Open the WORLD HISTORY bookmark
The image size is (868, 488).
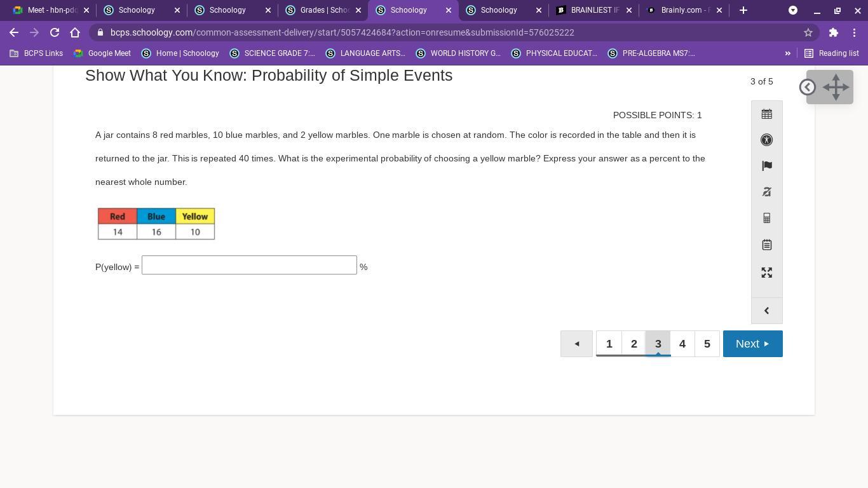(458, 53)
